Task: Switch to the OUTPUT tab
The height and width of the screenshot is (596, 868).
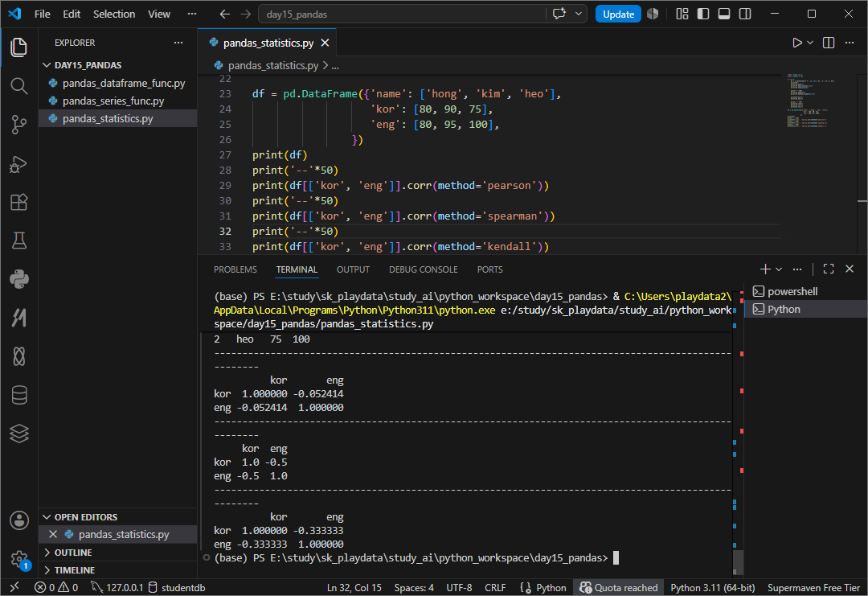Action: (x=353, y=269)
